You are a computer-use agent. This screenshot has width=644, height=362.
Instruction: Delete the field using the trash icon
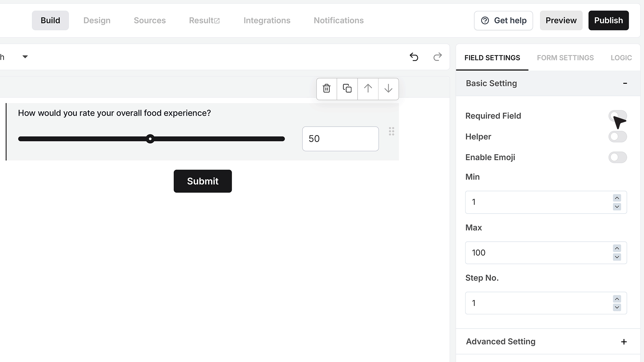point(327,88)
